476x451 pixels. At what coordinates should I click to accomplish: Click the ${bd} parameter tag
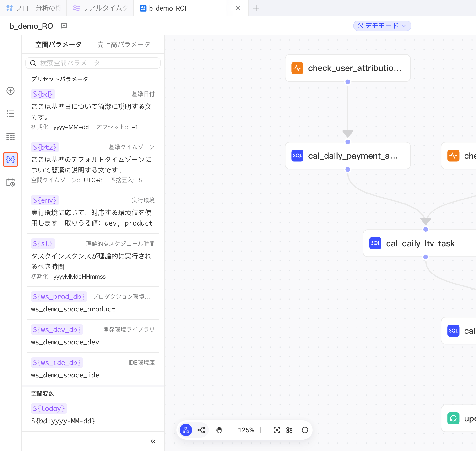(x=43, y=94)
